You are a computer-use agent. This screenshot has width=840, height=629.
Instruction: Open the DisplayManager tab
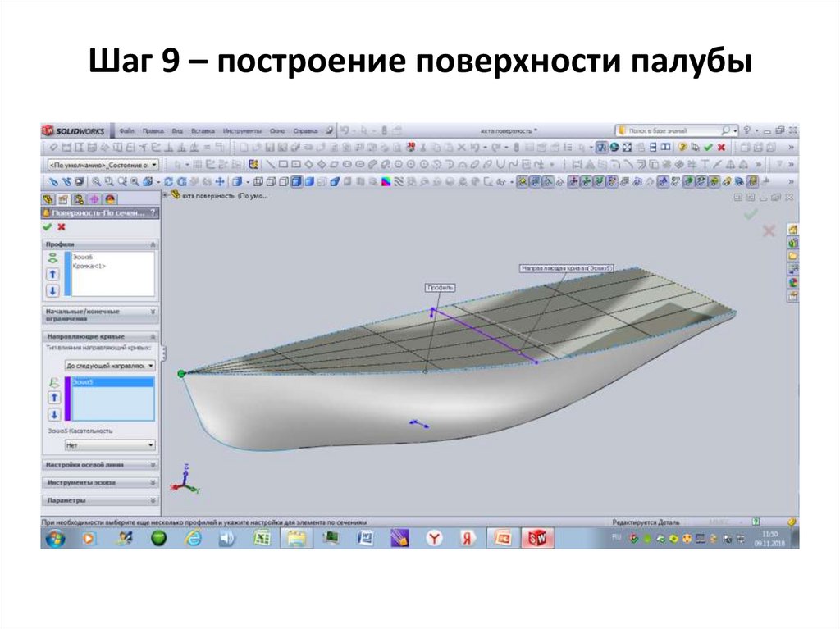(110, 199)
